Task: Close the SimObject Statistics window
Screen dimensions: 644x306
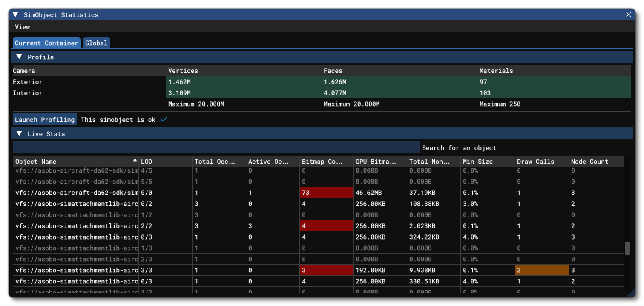Action: coord(628,14)
